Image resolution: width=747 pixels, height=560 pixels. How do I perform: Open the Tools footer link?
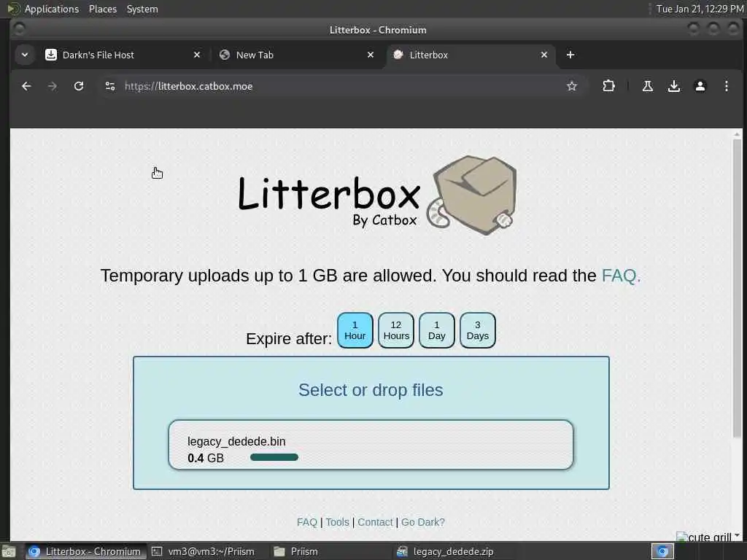coord(337,522)
